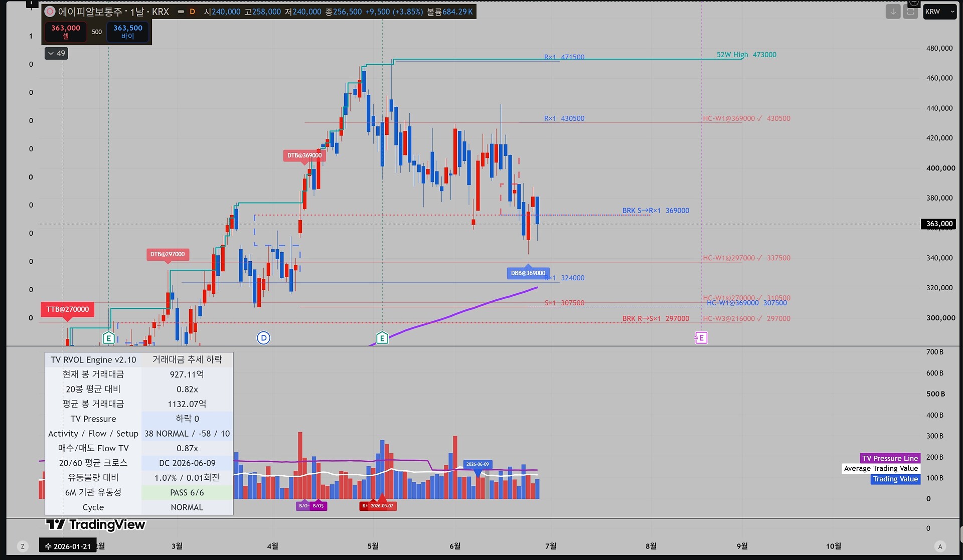Click the 500 spread value between sell and buy
Screen dimensions: 963x560
click(x=97, y=32)
